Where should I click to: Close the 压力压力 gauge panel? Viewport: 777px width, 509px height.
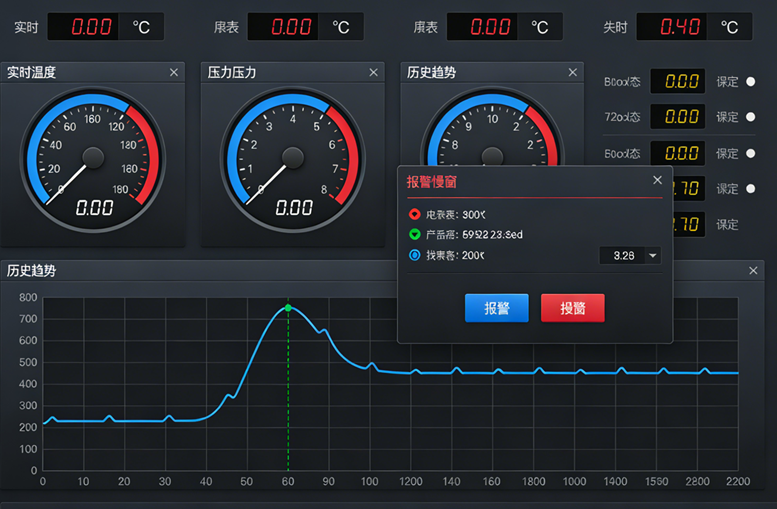tap(373, 72)
